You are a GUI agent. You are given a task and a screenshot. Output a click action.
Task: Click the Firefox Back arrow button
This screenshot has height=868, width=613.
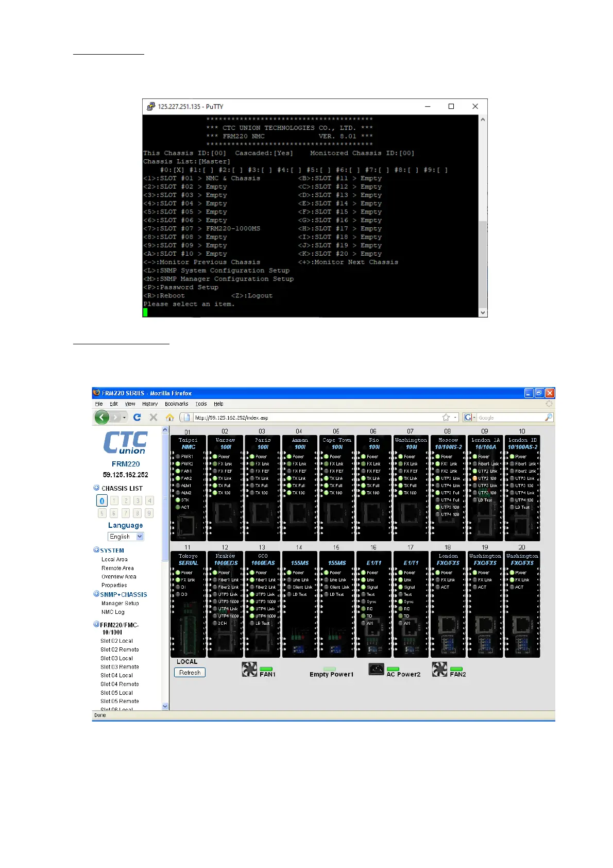(102, 417)
